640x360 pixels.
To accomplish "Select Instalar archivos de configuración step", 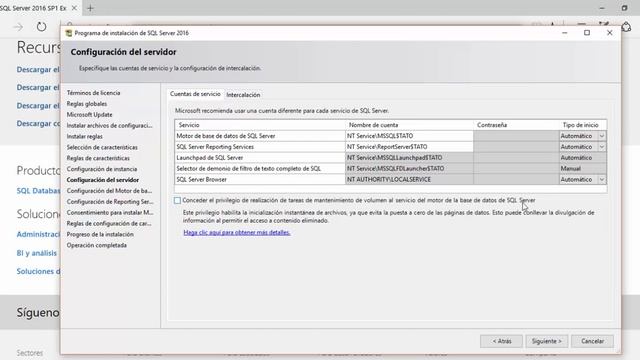I will (109, 126).
